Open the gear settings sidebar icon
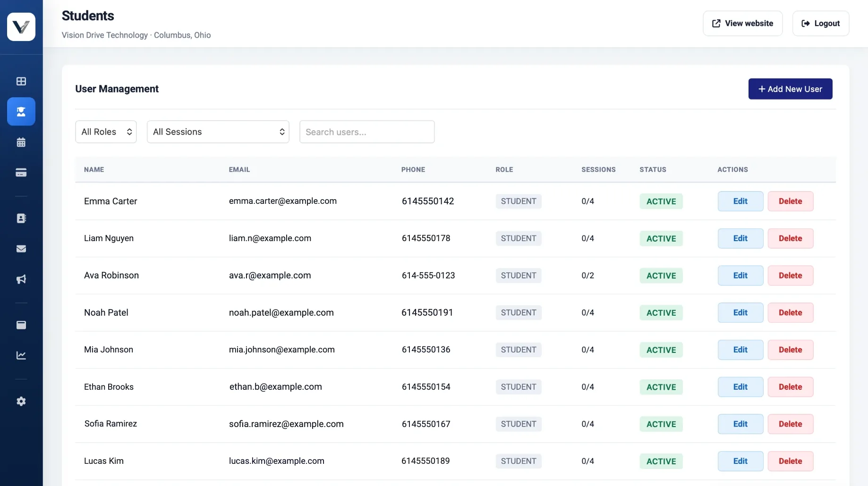 (21, 401)
